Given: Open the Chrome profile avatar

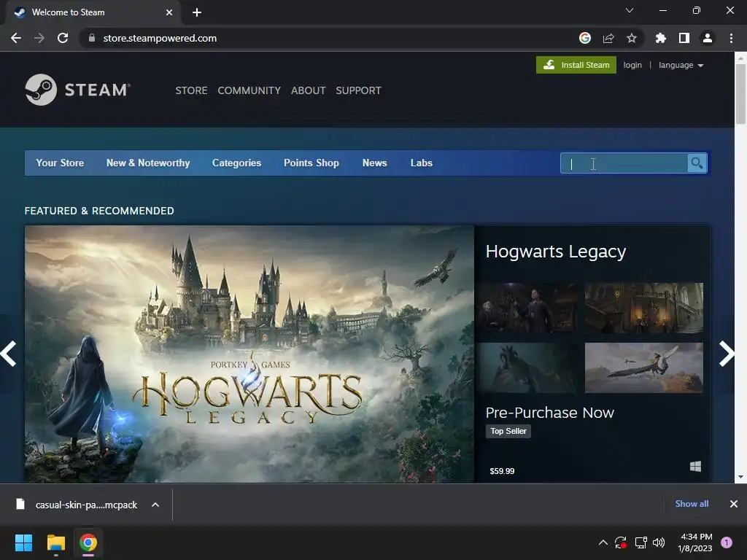Looking at the screenshot, I should (708, 38).
